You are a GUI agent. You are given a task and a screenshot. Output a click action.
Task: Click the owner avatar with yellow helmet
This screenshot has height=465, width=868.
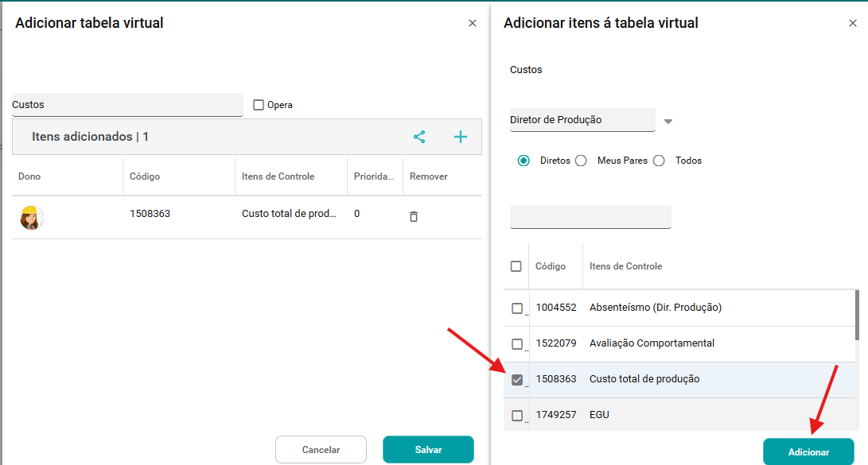coord(31,217)
